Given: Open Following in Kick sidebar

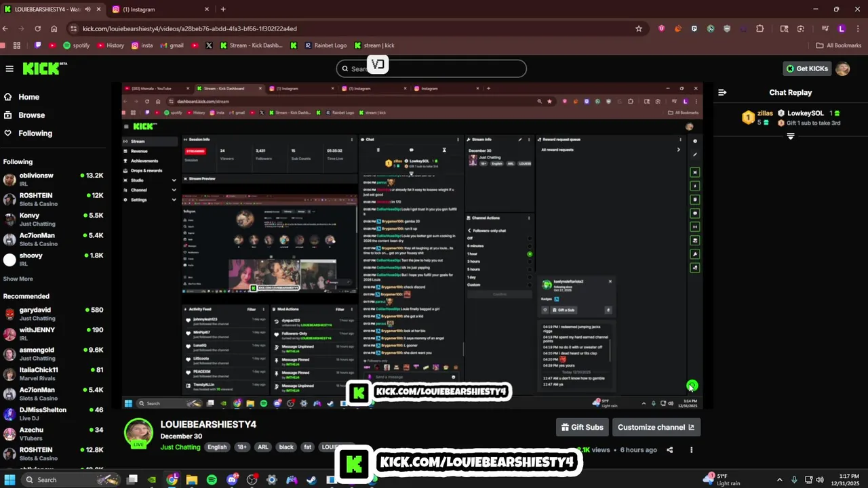Looking at the screenshot, I should pyautogui.click(x=35, y=134).
